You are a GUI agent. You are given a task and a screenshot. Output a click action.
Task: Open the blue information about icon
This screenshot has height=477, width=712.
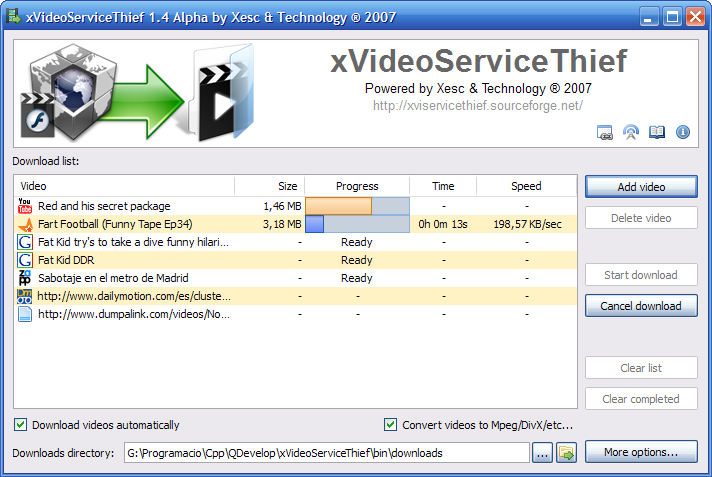pos(683,132)
